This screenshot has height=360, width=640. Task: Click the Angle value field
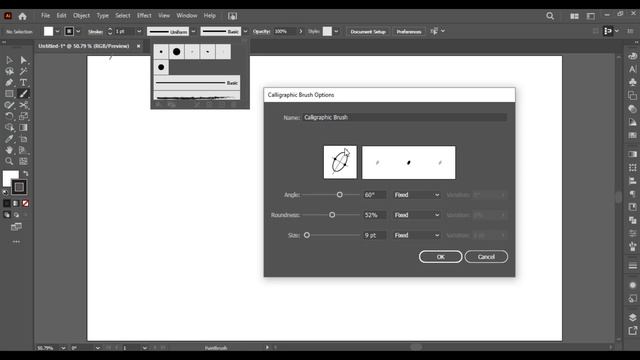[374, 195]
